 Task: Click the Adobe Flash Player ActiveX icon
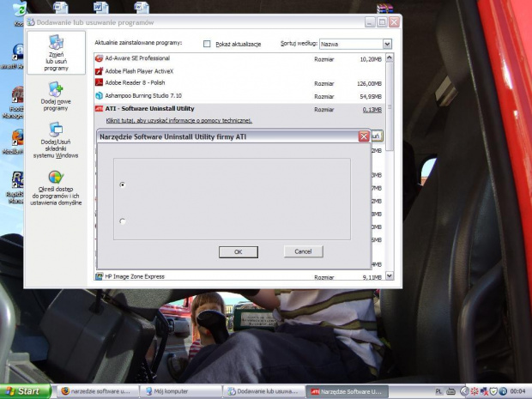99,71
